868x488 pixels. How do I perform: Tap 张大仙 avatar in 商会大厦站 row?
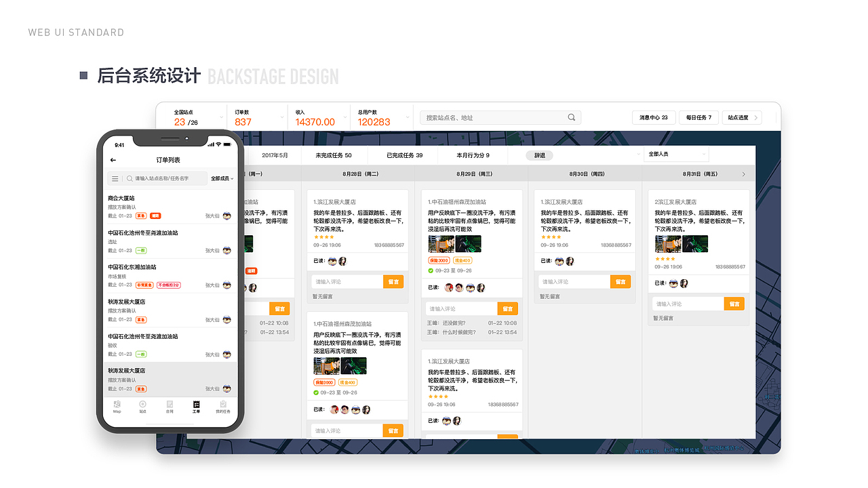pos(226,216)
